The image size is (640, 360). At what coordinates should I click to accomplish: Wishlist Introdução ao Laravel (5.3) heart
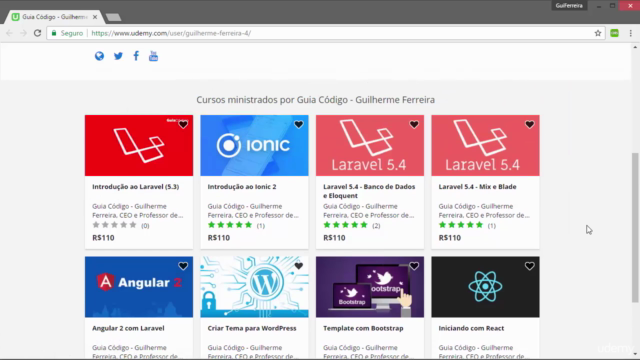(183, 124)
